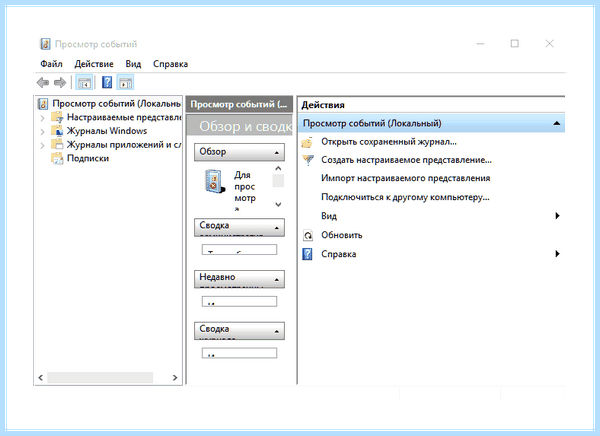
Task: Minimize the Просмотр событий window
Action: pyautogui.click(x=480, y=44)
